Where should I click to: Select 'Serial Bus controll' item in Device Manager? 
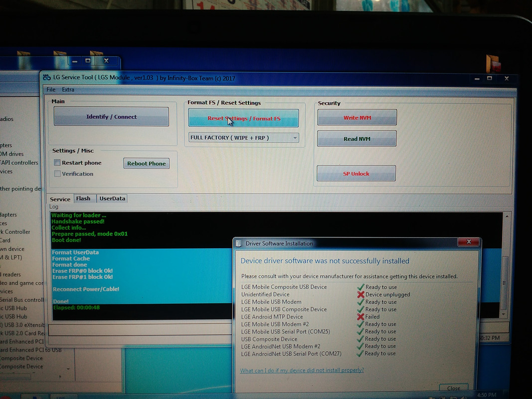click(22, 300)
